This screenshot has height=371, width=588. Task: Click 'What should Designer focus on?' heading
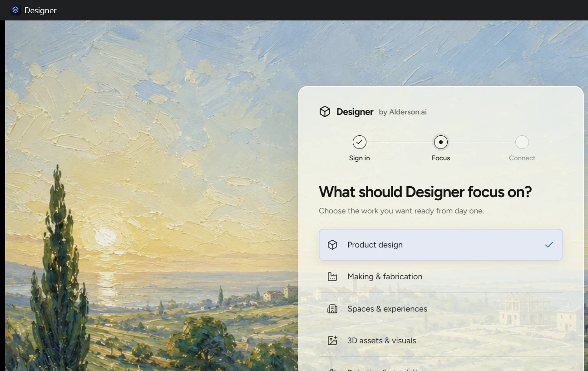[x=425, y=192]
